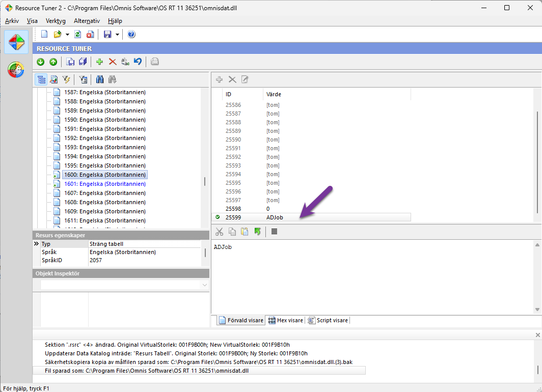Click the 'Fil sparad som' log line
Viewport: 542px width, 392px height.
pyautogui.click(x=199, y=371)
